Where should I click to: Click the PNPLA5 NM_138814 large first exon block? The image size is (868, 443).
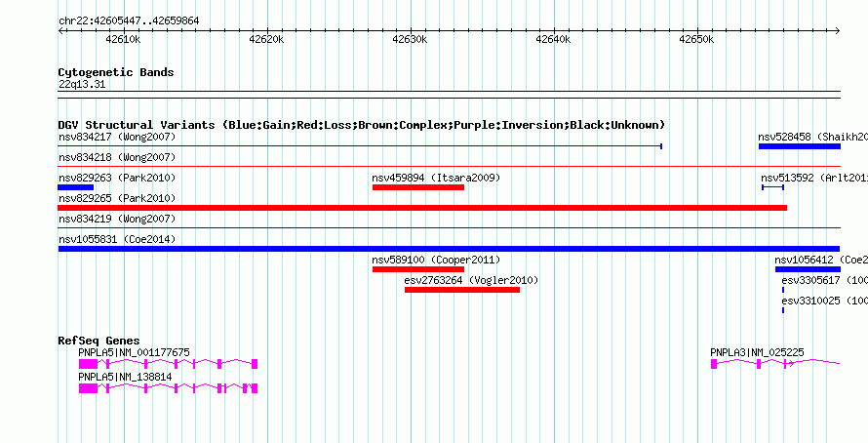tap(88, 388)
